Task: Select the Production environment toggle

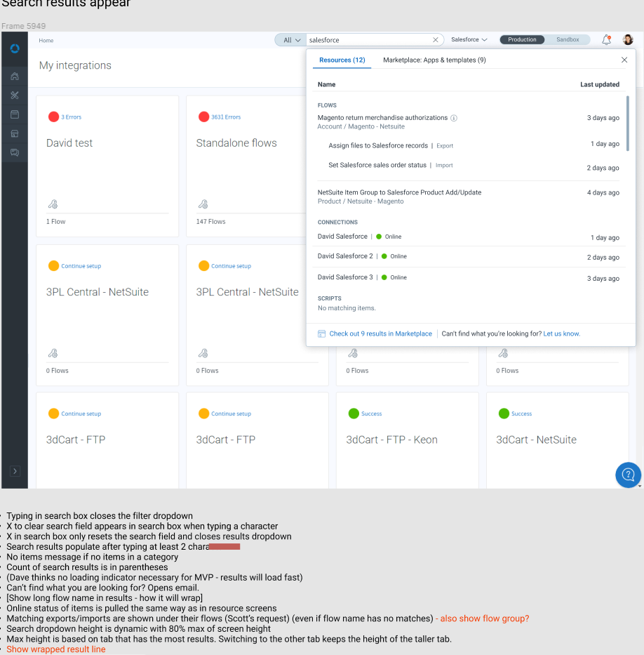Action: click(522, 40)
